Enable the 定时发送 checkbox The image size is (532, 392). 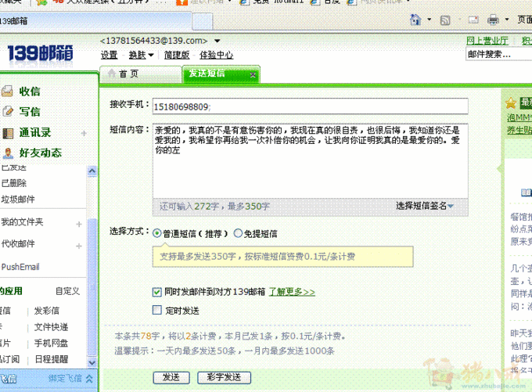pos(156,310)
